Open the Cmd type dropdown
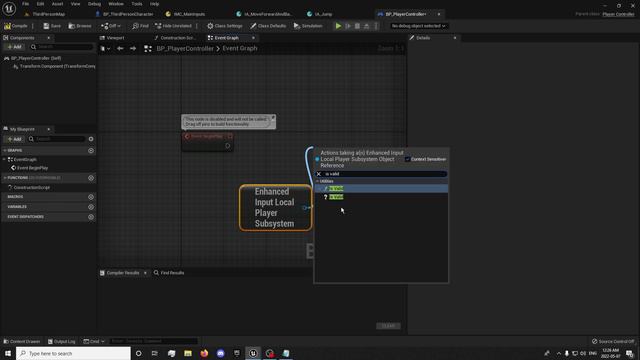This screenshot has height=360, width=640. tap(94, 341)
